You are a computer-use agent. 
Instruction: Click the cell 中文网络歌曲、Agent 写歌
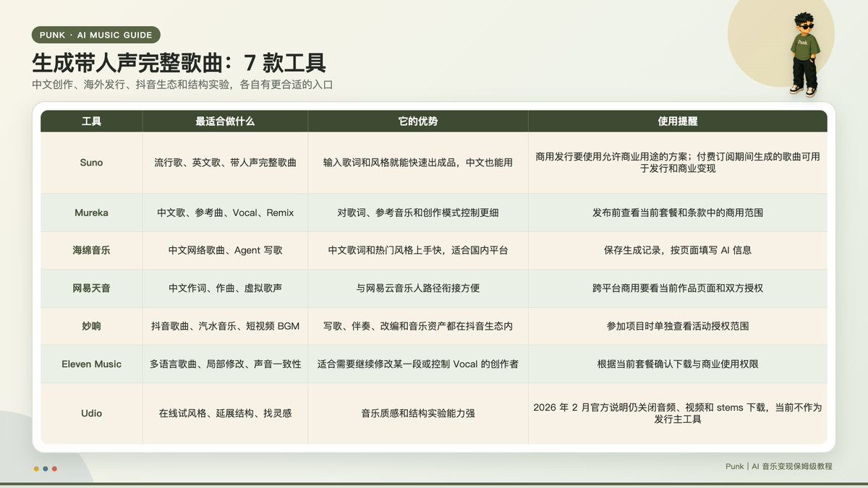[225, 250]
